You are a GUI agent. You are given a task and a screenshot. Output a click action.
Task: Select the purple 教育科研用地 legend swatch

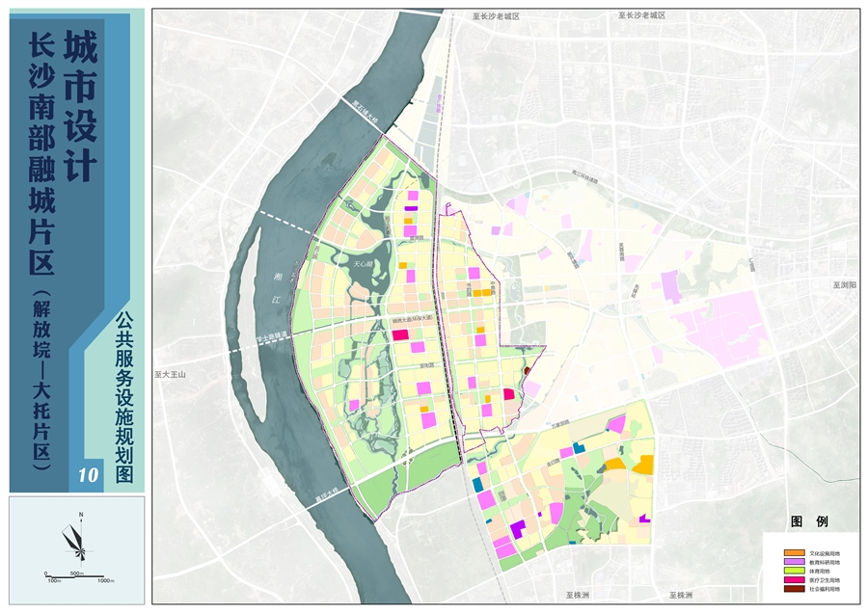[x=795, y=562]
